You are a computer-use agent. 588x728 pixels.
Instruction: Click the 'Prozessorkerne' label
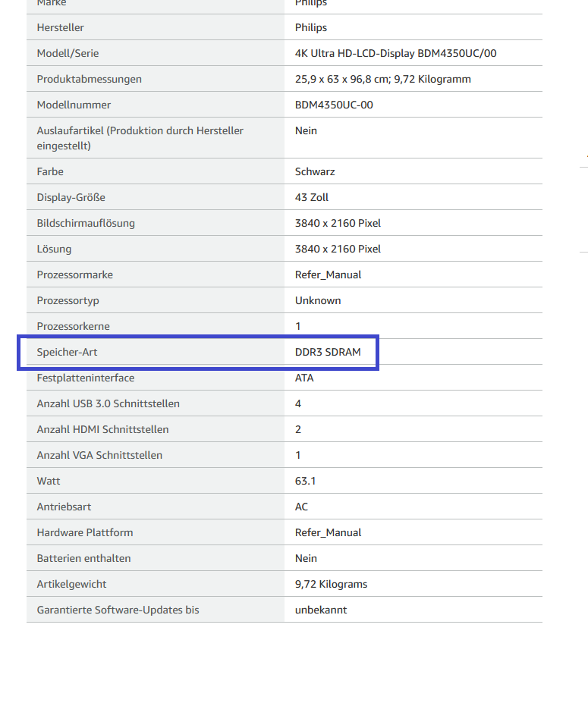pos(74,326)
